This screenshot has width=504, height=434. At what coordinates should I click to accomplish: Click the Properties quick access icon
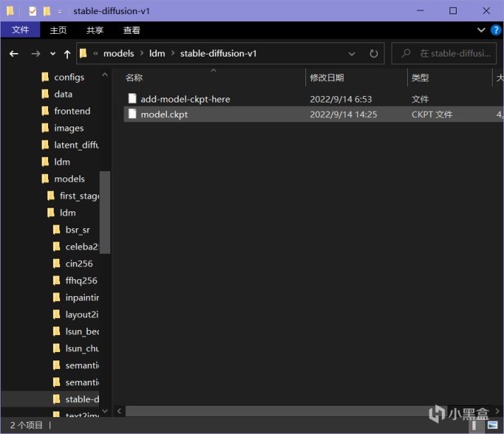click(x=33, y=11)
